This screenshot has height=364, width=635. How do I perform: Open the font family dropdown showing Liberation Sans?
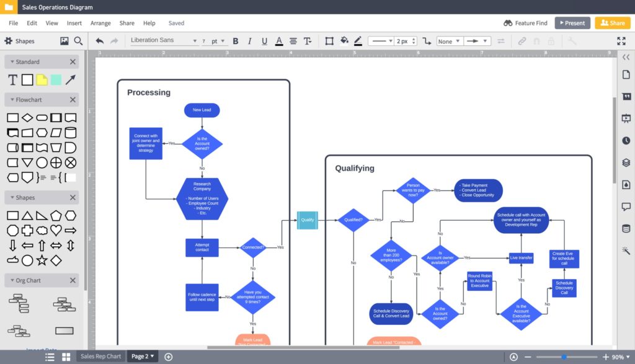(x=162, y=40)
